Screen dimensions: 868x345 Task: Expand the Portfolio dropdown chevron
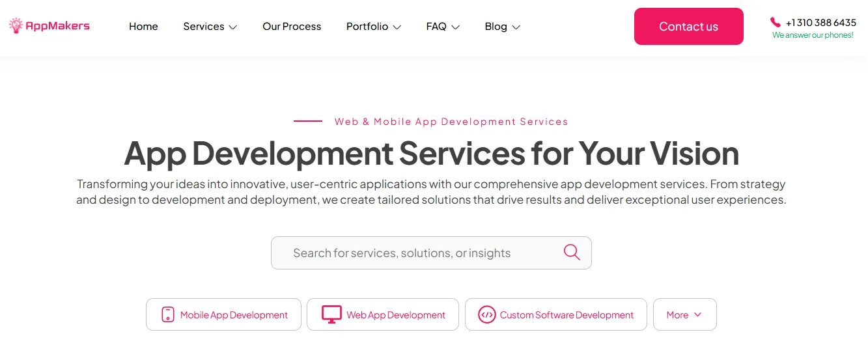click(x=397, y=27)
